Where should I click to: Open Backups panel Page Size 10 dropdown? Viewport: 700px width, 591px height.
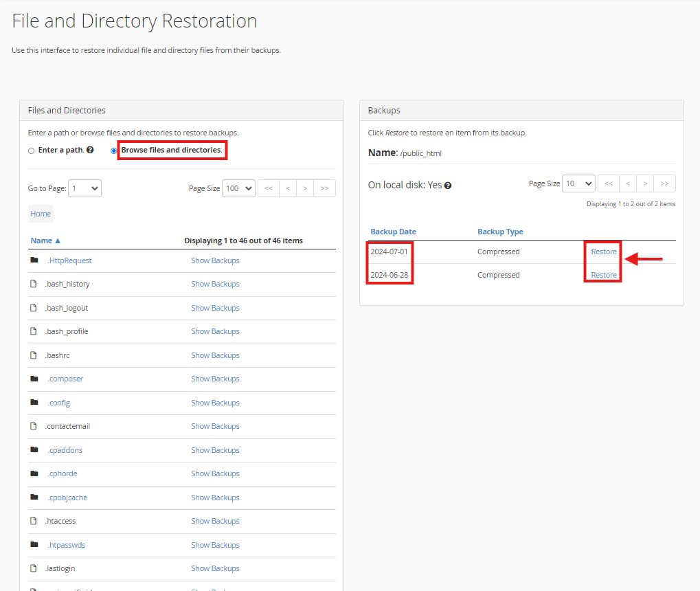(578, 183)
